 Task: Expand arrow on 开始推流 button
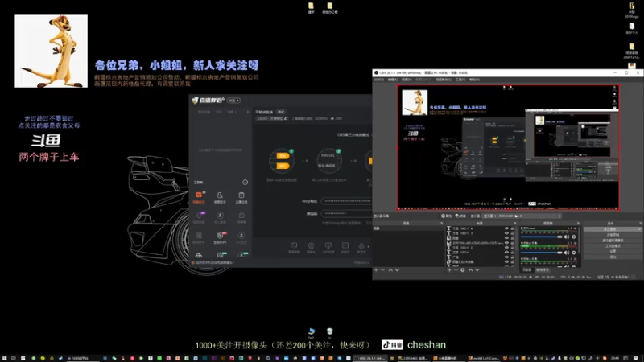point(639,229)
